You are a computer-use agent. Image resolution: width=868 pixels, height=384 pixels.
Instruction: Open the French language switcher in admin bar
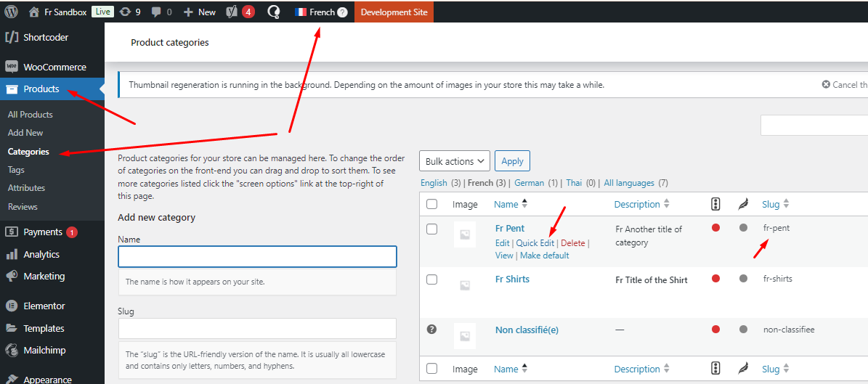[321, 12]
